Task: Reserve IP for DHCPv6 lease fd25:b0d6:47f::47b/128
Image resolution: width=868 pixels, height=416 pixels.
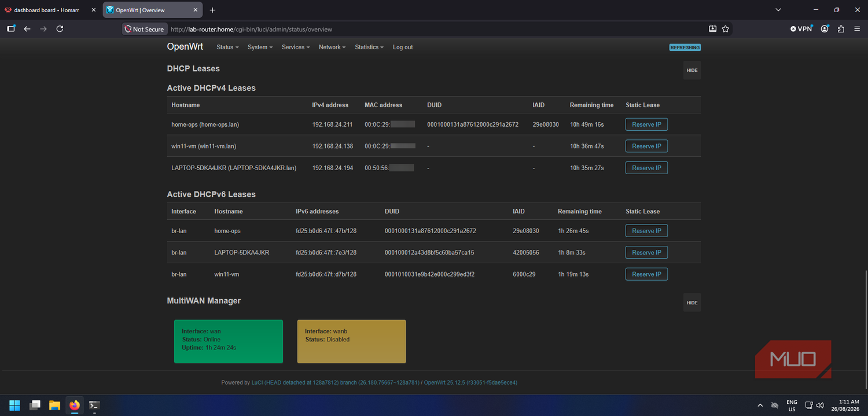Action: tap(646, 231)
